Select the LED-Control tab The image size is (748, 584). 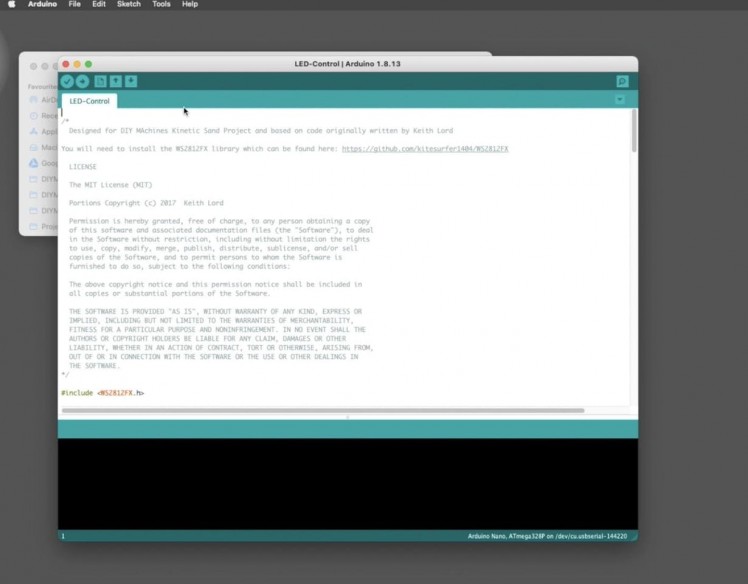[90, 101]
